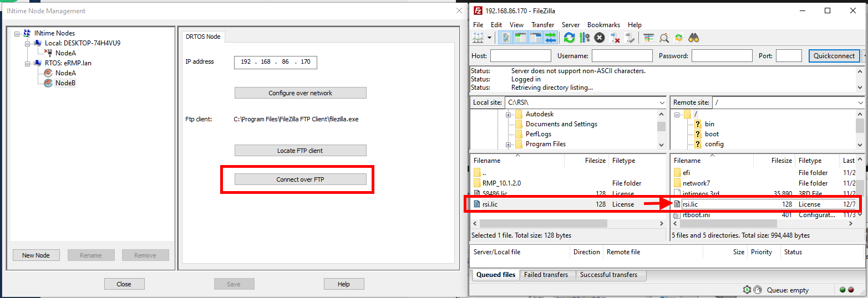Switch to the Failed transfers tab

tap(546, 275)
